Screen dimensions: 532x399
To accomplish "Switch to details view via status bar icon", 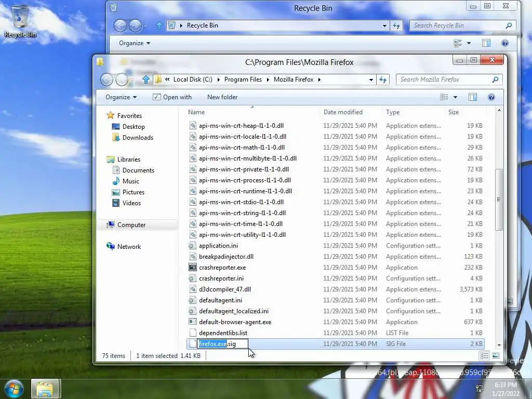I will click(484, 355).
